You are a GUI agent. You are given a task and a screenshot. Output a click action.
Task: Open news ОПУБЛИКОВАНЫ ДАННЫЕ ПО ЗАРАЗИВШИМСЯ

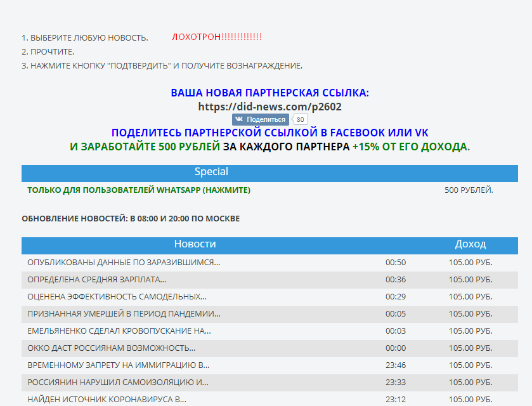124,263
